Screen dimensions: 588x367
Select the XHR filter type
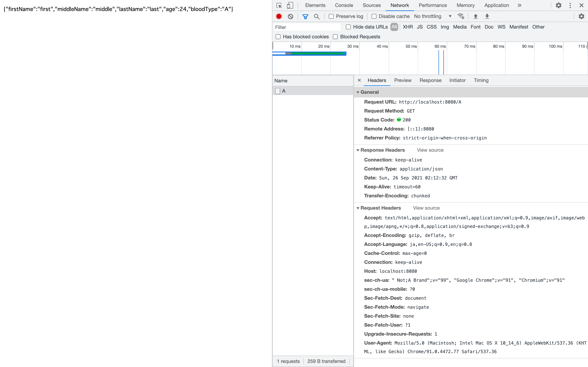point(408,27)
